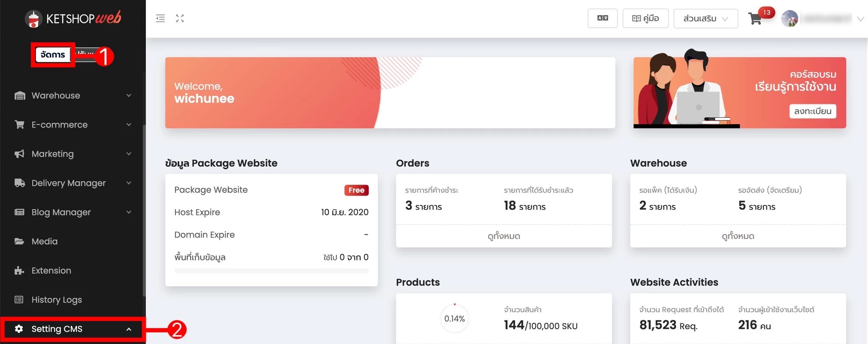
Task: Select the จัดการ tab
Action: point(53,55)
